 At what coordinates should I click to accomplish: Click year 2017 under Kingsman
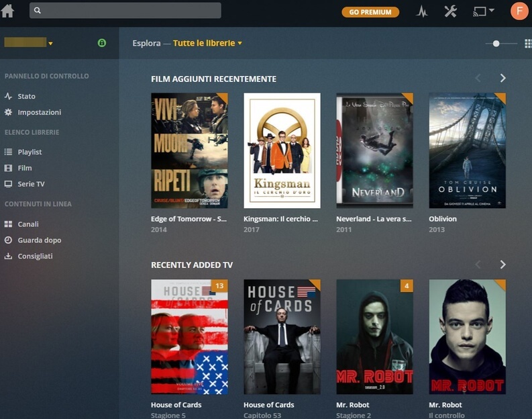(252, 230)
